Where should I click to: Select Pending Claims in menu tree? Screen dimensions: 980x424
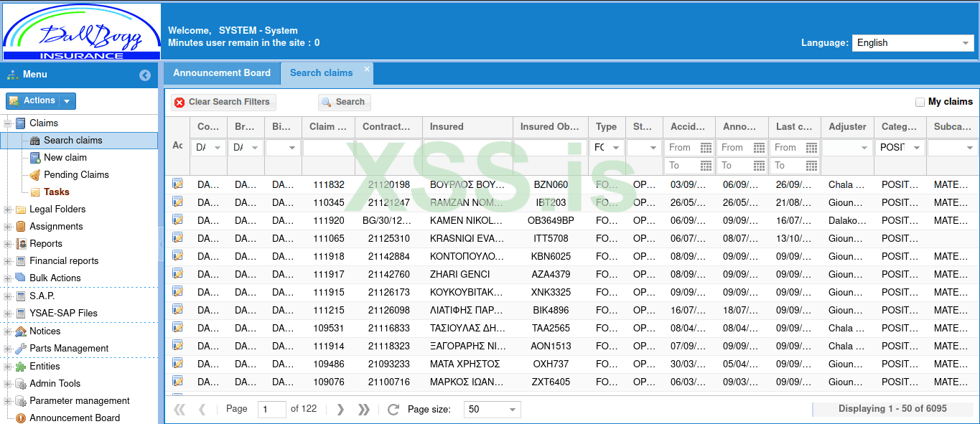[x=76, y=175]
